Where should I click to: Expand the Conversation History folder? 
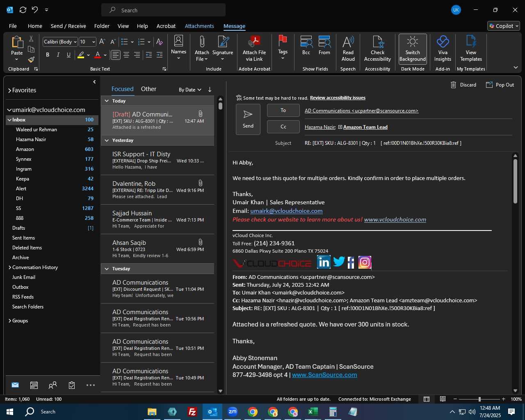pos(10,267)
